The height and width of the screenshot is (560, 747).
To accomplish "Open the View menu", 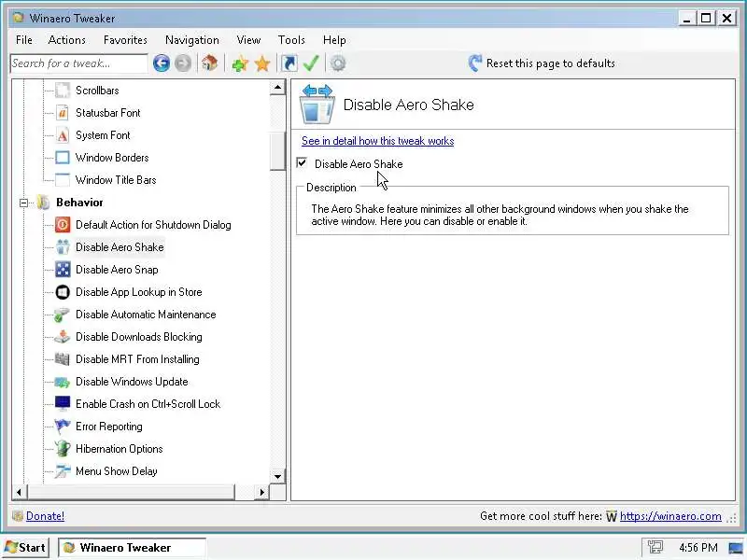I will pyautogui.click(x=248, y=40).
